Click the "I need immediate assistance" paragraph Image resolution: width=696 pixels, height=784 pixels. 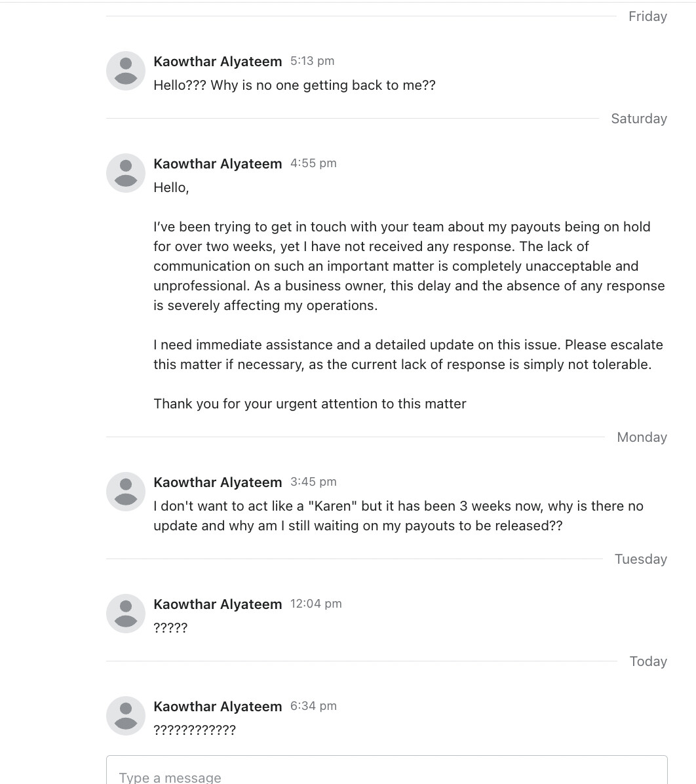408,355
